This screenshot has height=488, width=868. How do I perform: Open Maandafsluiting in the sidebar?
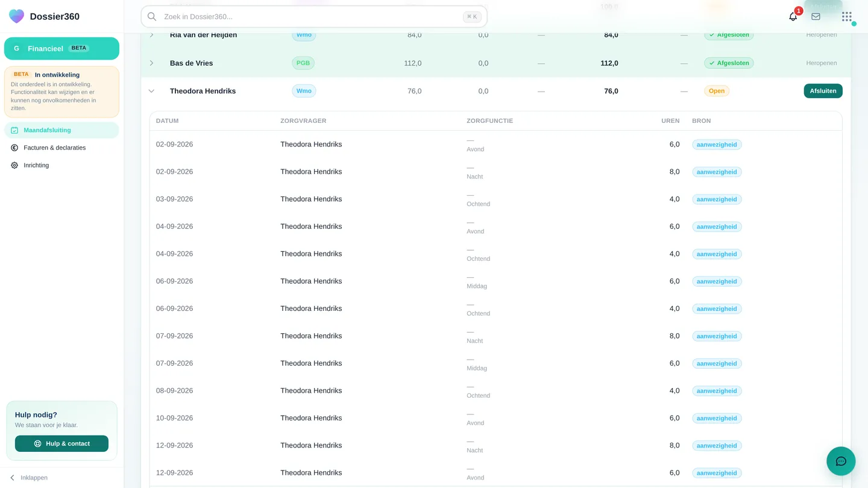(61, 130)
